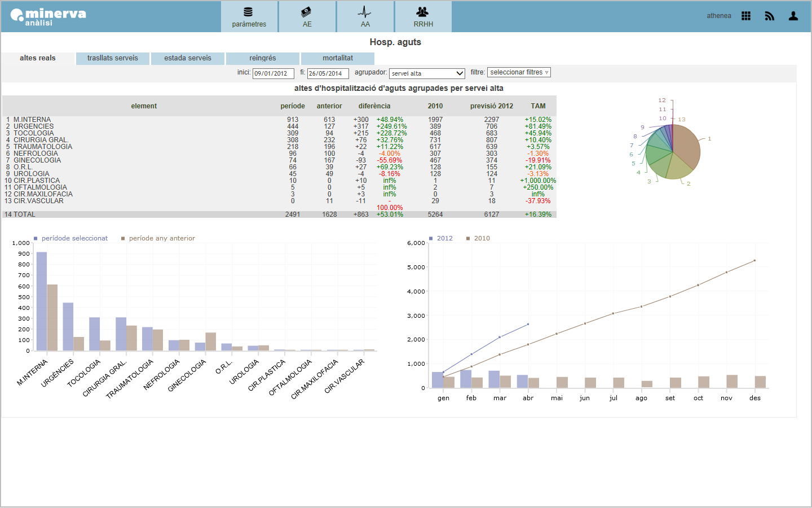Switch to the estada serveis tab

pos(188,58)
